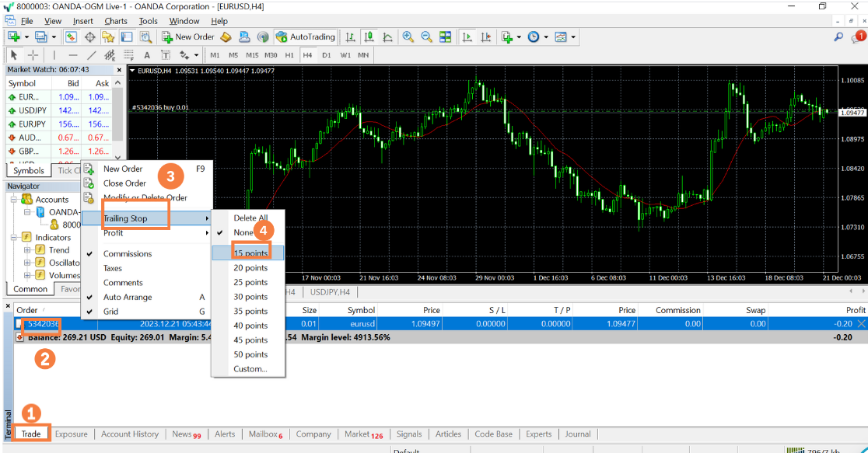868x453 pixels.
Task: Toggle the AutoTrading button
Action: (x=305, y=37)
